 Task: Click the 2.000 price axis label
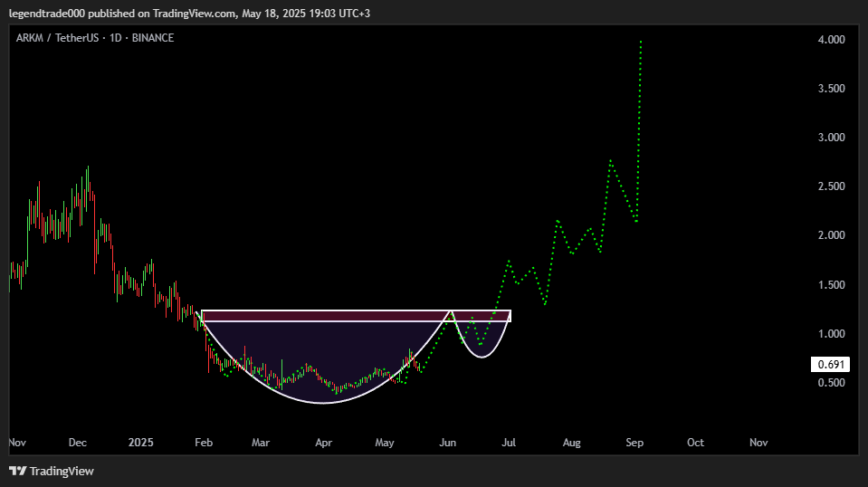coord(832,235)
